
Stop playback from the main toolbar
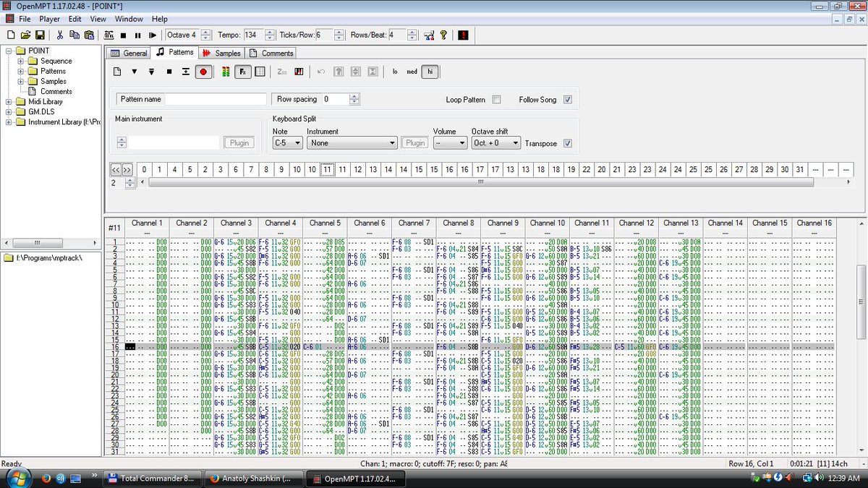coord(124,35)
